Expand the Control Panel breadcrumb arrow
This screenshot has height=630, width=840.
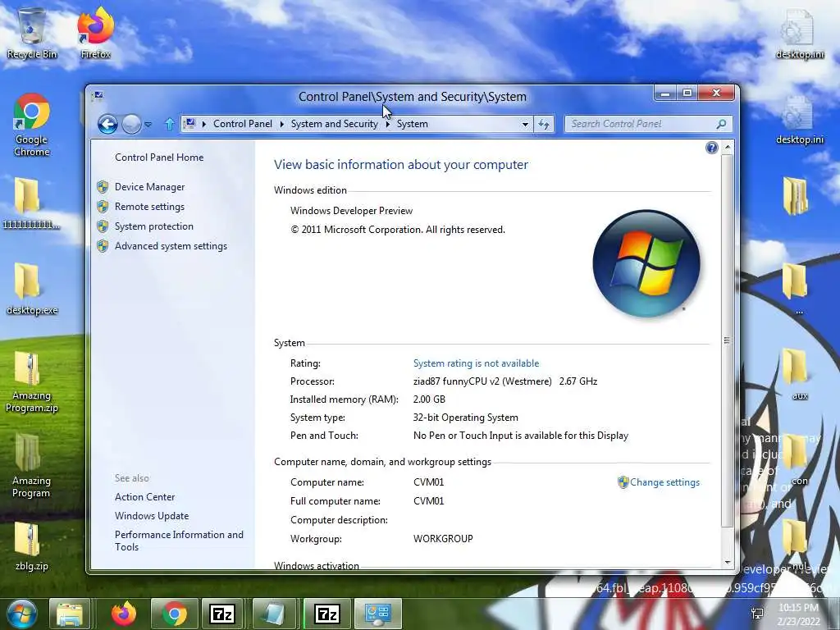[x=282, y=125]
